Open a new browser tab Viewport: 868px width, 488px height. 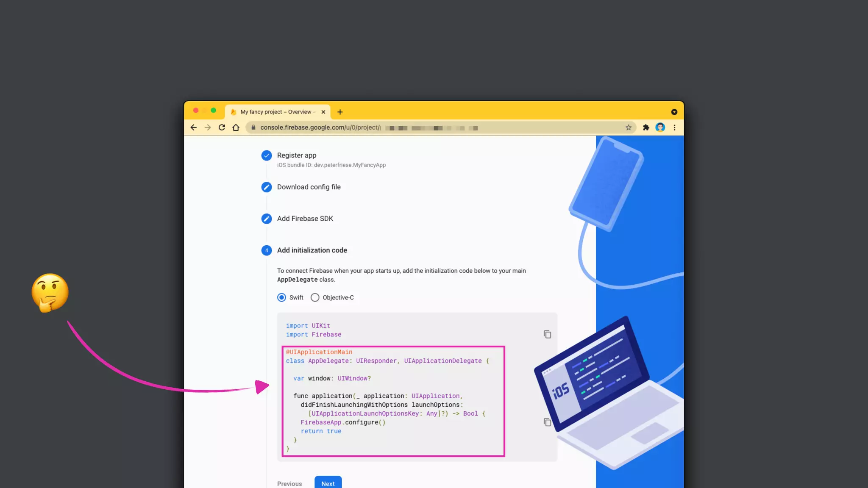340,112
